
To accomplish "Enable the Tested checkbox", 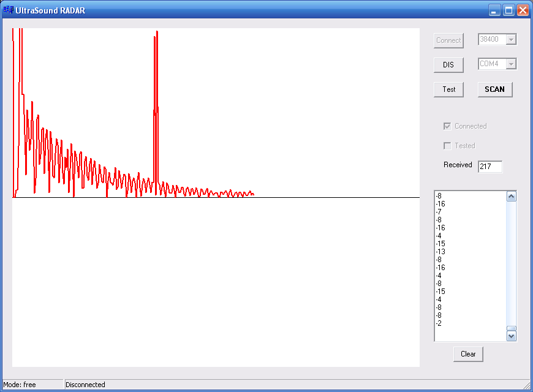I will coord(447,146).
